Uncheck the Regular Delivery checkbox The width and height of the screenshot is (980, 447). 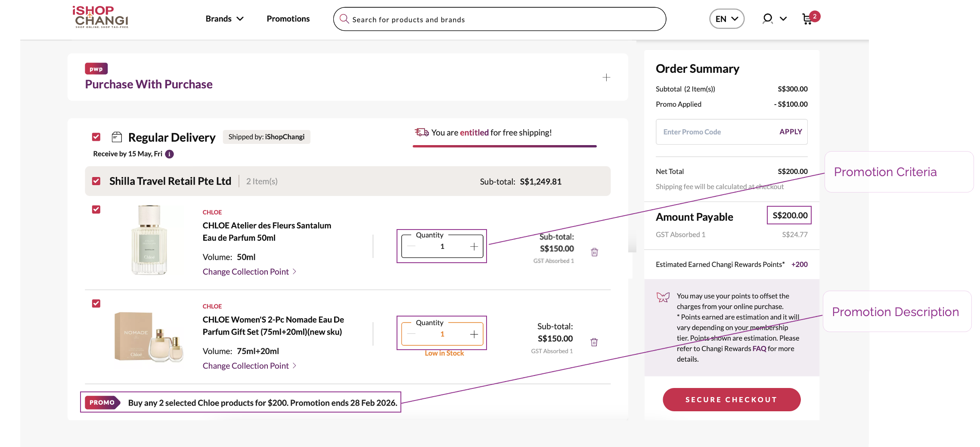[96, 137]
